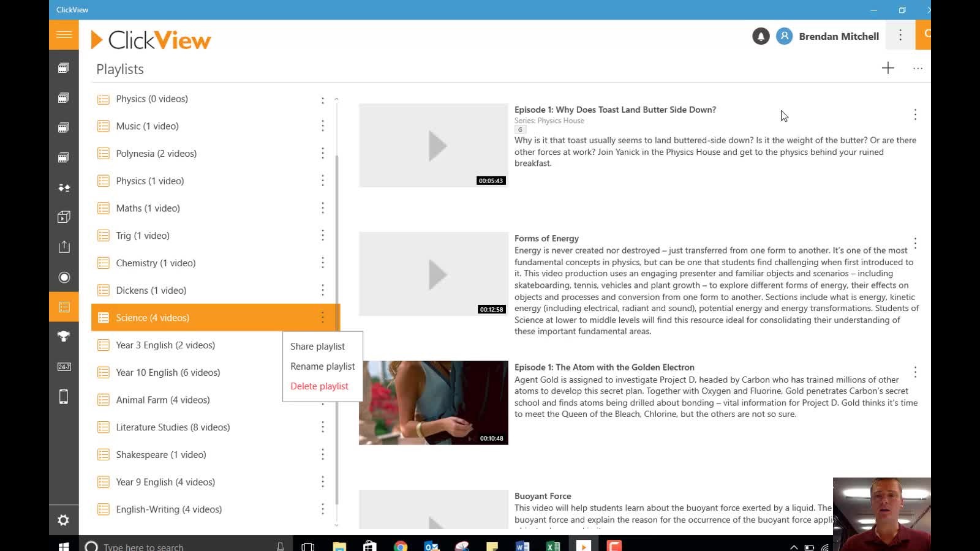Click the upload icon in the sidebar

64,246
